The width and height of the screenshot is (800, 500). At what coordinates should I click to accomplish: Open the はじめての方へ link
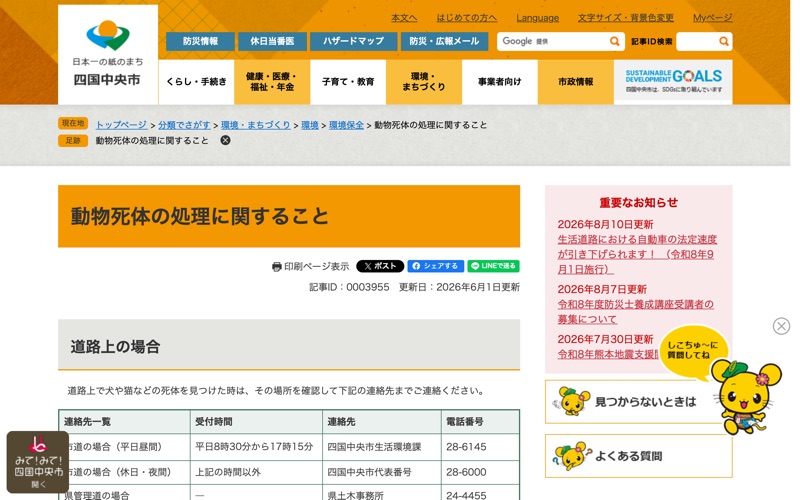pyautogui.click(x=466, y=18)
